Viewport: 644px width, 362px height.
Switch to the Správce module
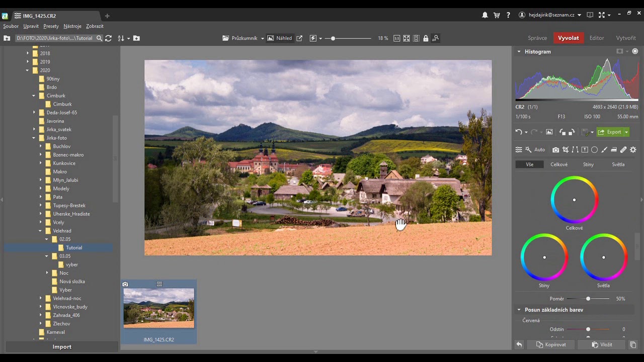pos(537,38)
